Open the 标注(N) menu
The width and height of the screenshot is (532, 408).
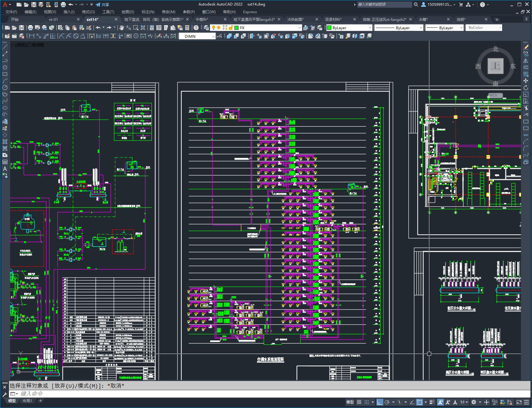coord(148,12)
